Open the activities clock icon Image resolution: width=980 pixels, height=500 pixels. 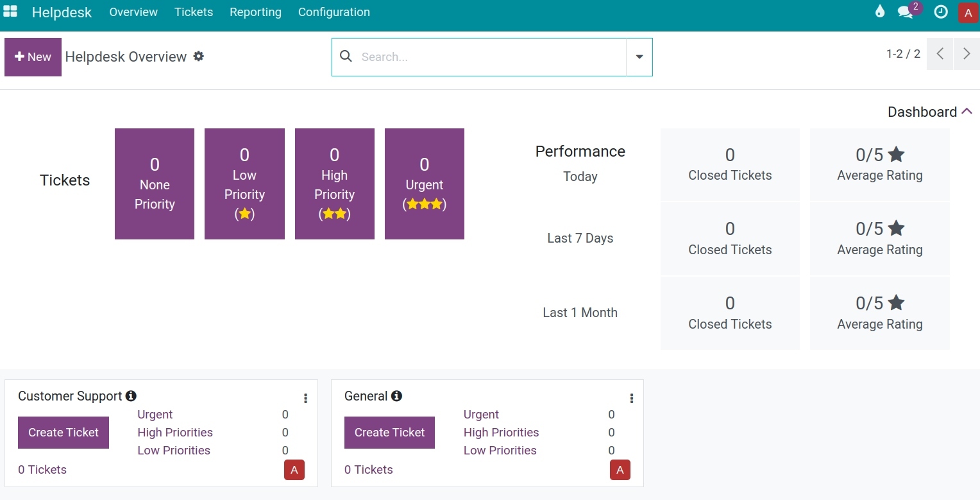[941, 12]
